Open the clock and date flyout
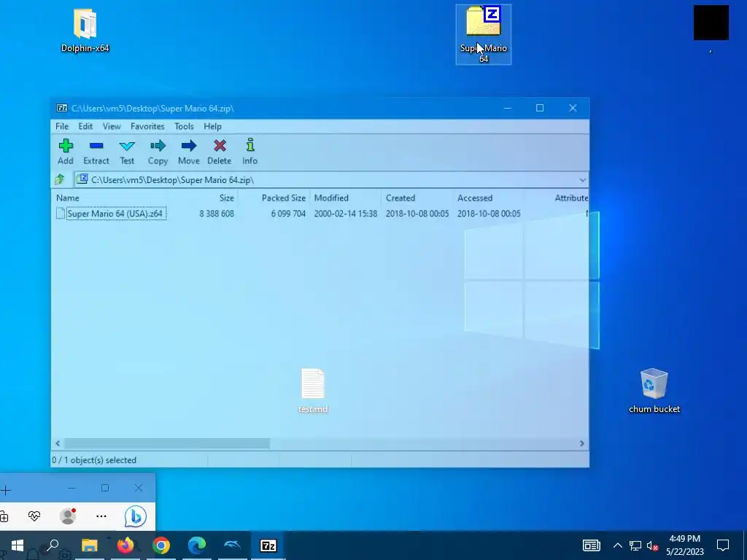Image resolution: width=747 pixels, height=560 pixels. [684, 545]
